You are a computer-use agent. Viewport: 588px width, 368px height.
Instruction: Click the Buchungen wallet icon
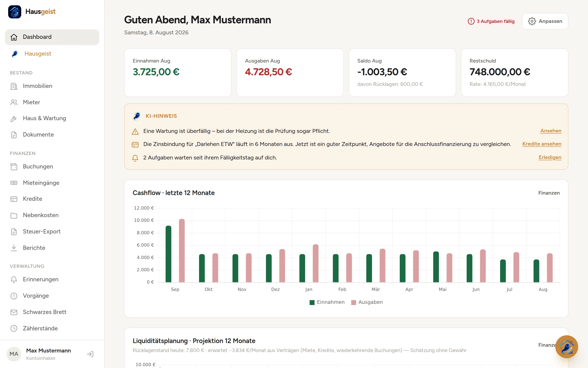pos(14,167)
